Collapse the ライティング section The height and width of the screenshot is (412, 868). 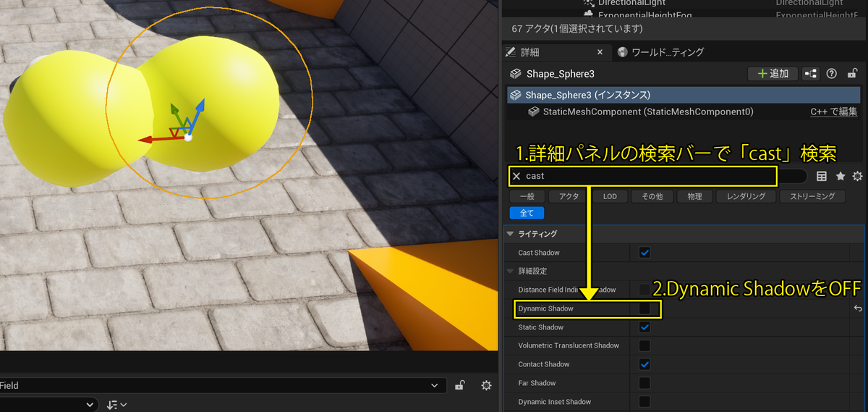pos(511,234)
